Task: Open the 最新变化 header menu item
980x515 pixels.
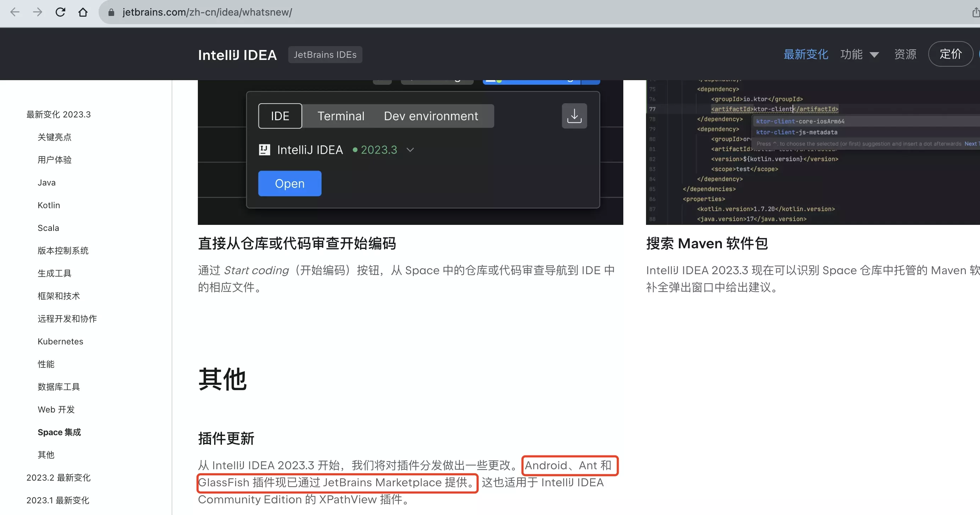Action: (806, 54)
